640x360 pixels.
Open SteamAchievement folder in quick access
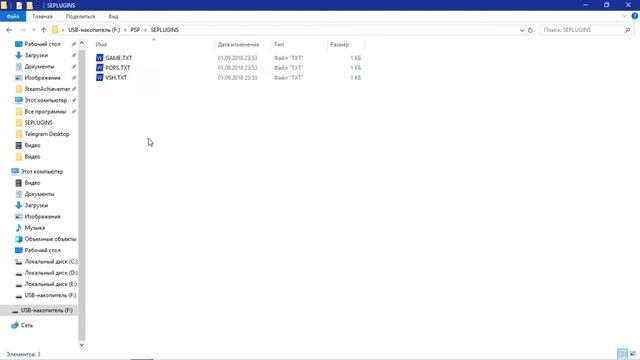47,89
